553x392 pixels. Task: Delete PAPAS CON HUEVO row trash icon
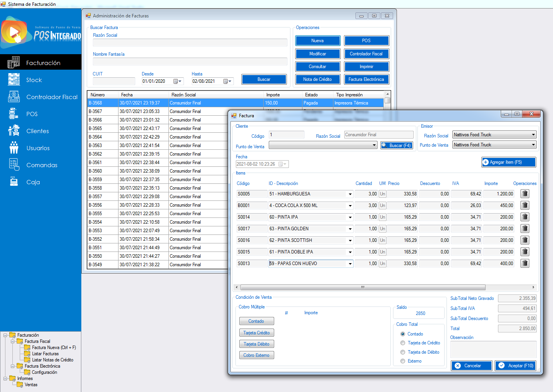pos(525,264)
